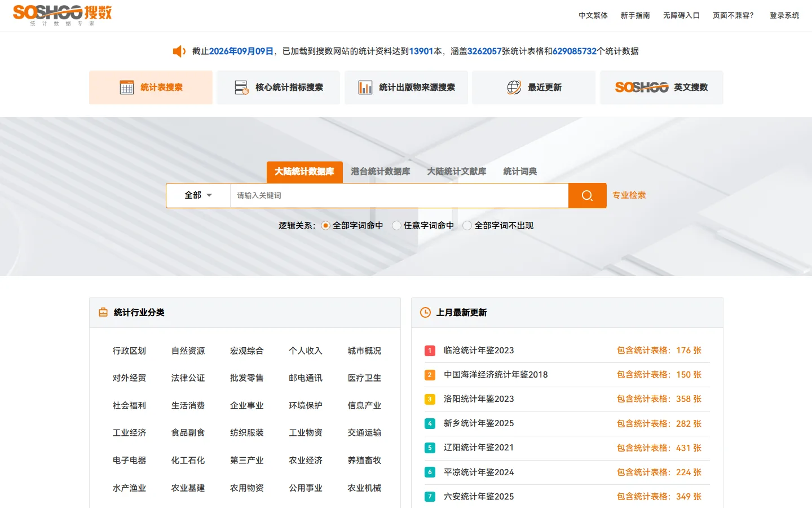Open 新乡统计年鉴2025 yearbook entry
Image resolution: width=812 pixels, height=508 pixels.
coord(479,423)
